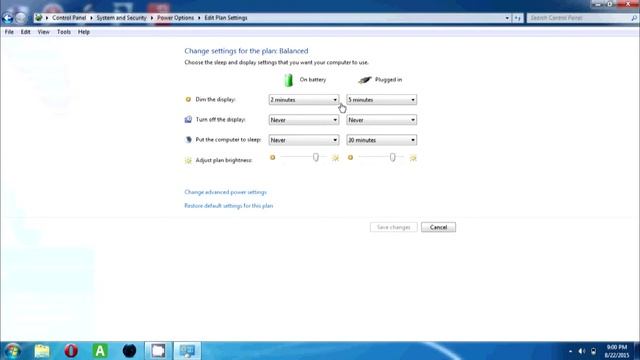Open Turn off the display Plugged in dropdown
Image resolution: width=640 pixels, height=360 pixels.
(x=382, y=120)
